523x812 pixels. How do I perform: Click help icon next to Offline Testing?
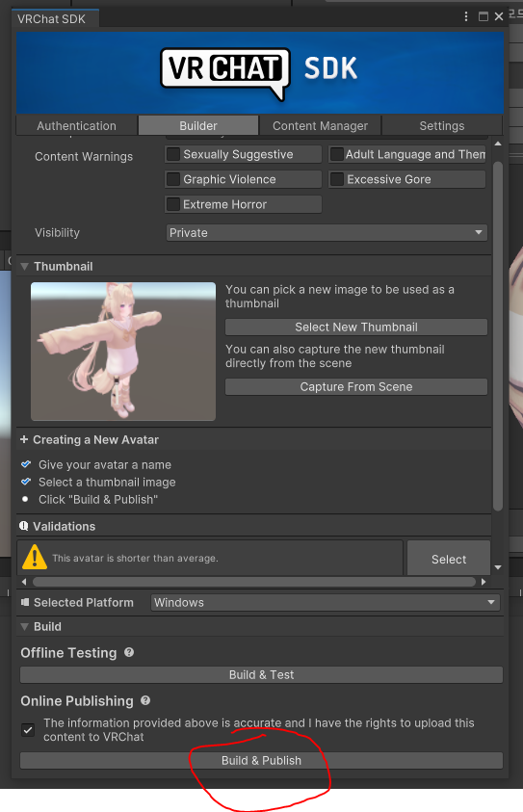point(129,652)
